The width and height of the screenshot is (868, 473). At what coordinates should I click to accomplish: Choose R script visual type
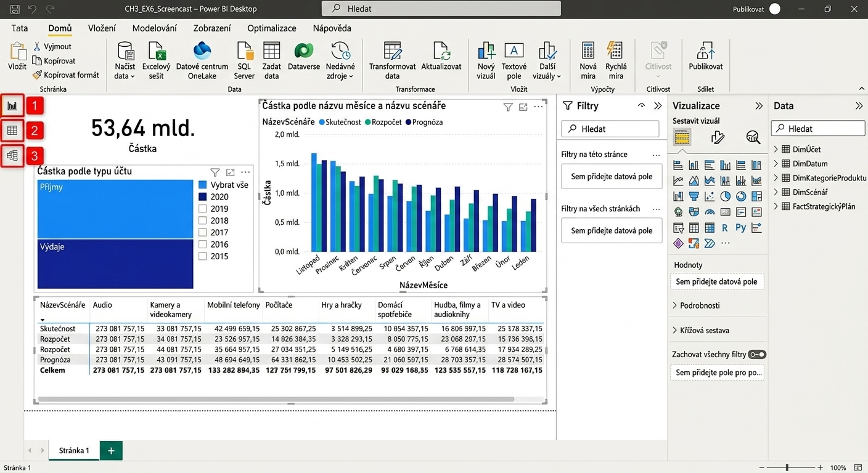[x=725, y=227]
